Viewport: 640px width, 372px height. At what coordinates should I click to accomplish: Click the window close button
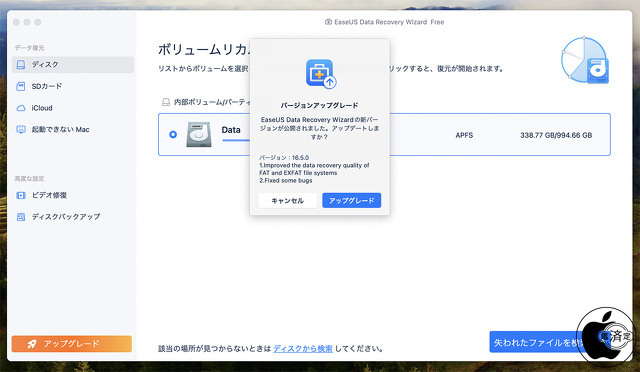click(16, 22)
